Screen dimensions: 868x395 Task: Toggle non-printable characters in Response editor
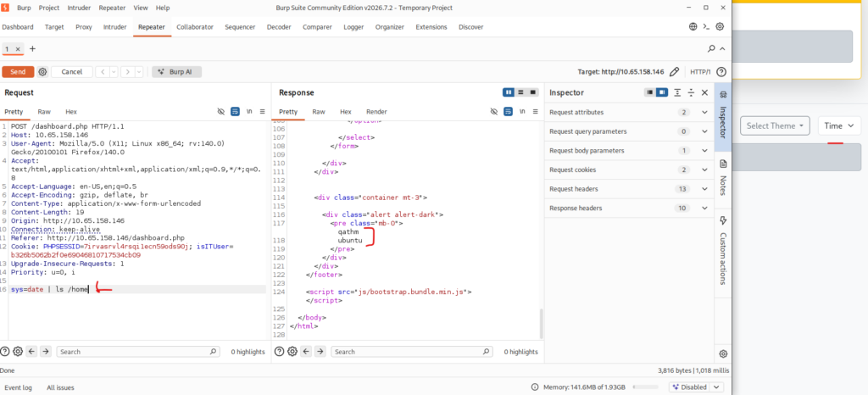pyautogui.click(x=494, y=112)
